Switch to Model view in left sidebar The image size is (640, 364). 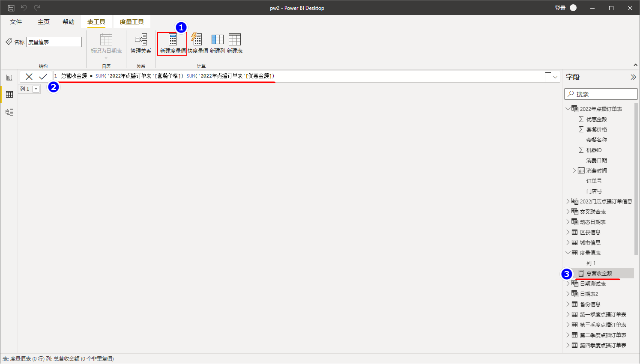point(9,112)
